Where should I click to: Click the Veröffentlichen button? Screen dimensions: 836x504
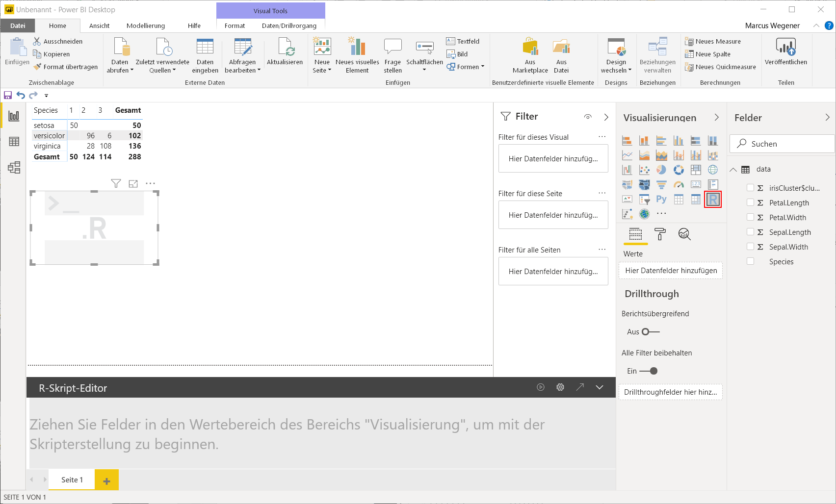786,52
